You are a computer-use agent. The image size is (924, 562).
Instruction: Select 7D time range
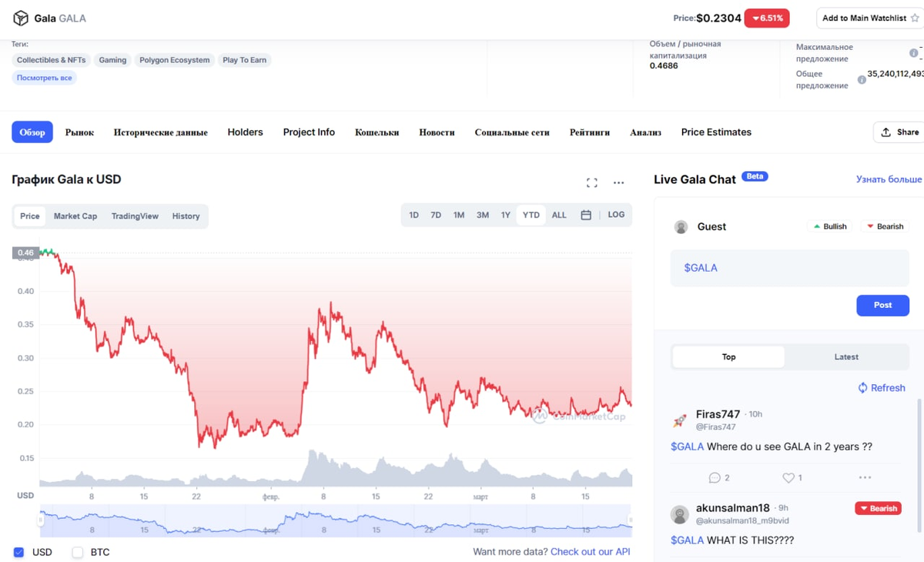pos(436,215)
